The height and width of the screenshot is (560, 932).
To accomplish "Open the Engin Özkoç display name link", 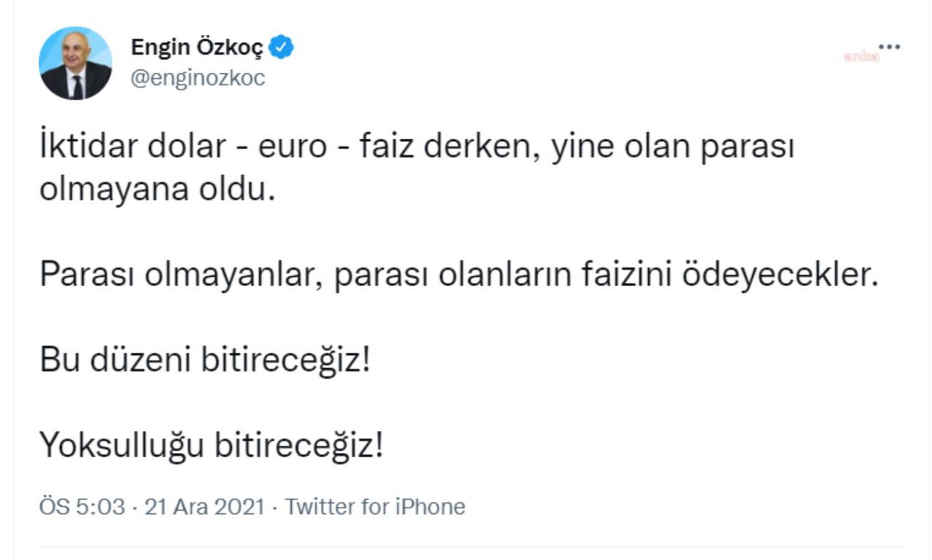I will click(x=198, y=48).
